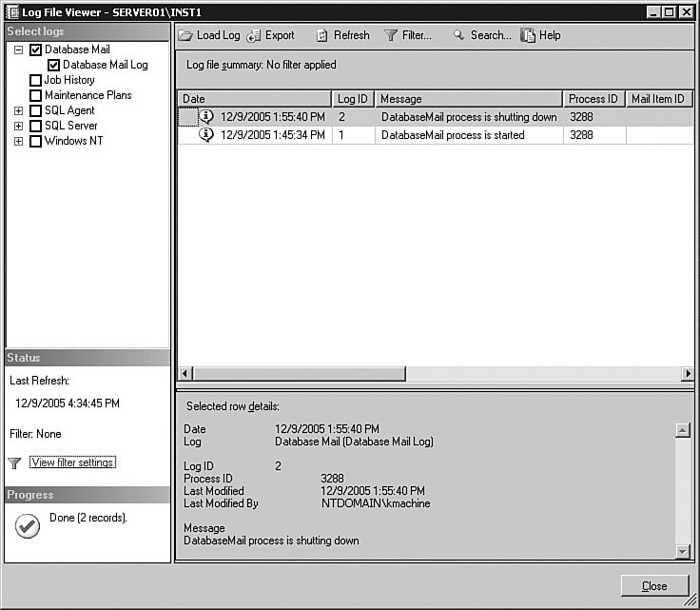Viewport: 700px width, 610px height.
Task: Click the details pane scroll up arrow
Action: [x=682, y=430]
